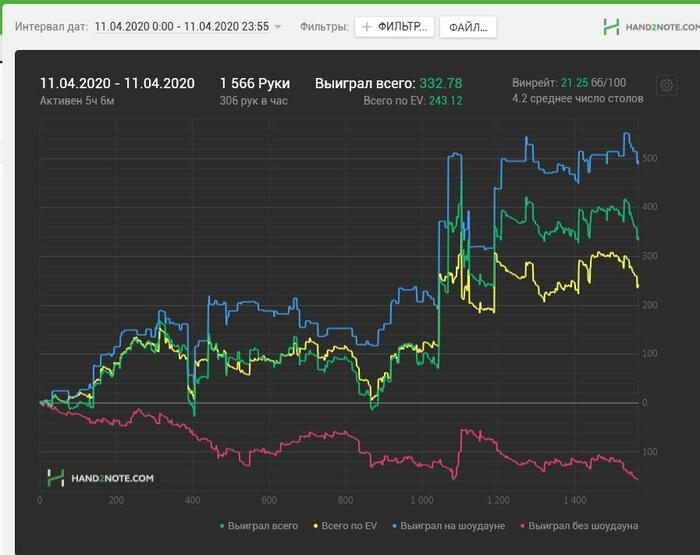Click the 'Интервал дат:' label
This screenshot has width=700, height=555.
point(51,27)
